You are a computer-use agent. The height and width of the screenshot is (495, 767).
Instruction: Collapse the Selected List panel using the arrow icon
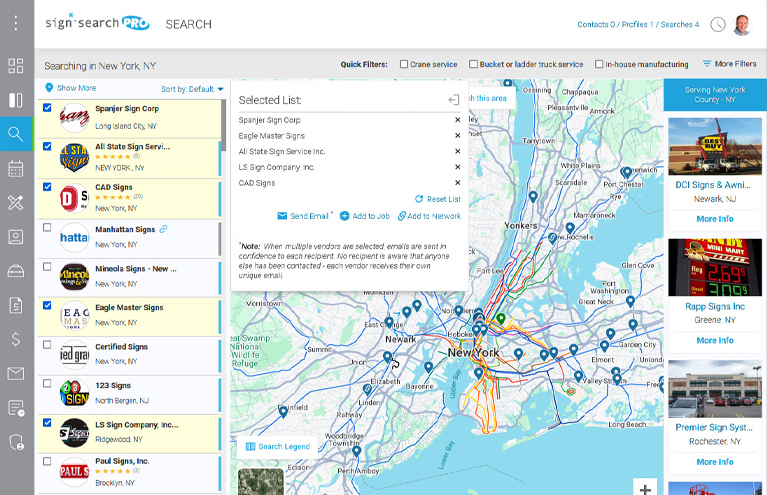(x=453, y=100)
